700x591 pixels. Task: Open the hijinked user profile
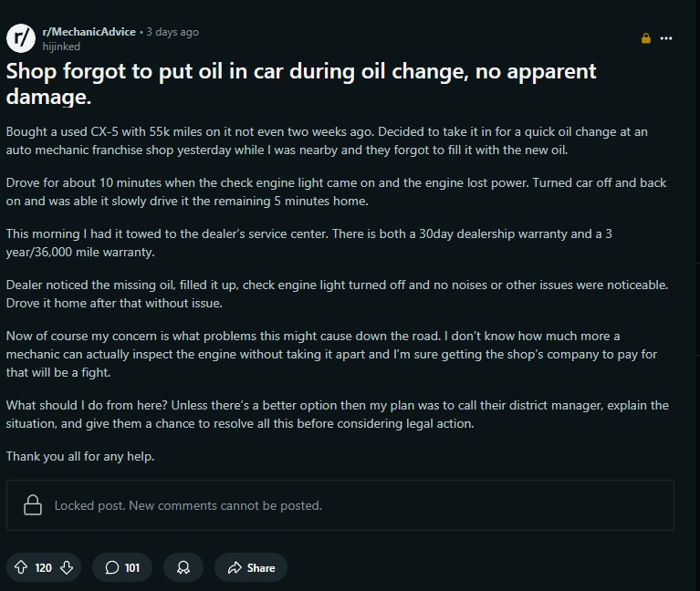pyautogui.click(x=61, y=47)
